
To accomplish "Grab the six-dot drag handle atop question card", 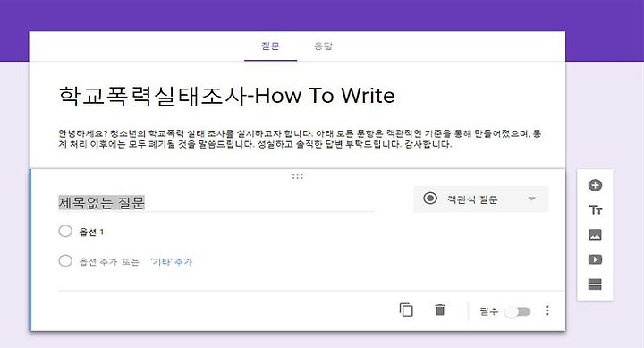I will (297, 176).
